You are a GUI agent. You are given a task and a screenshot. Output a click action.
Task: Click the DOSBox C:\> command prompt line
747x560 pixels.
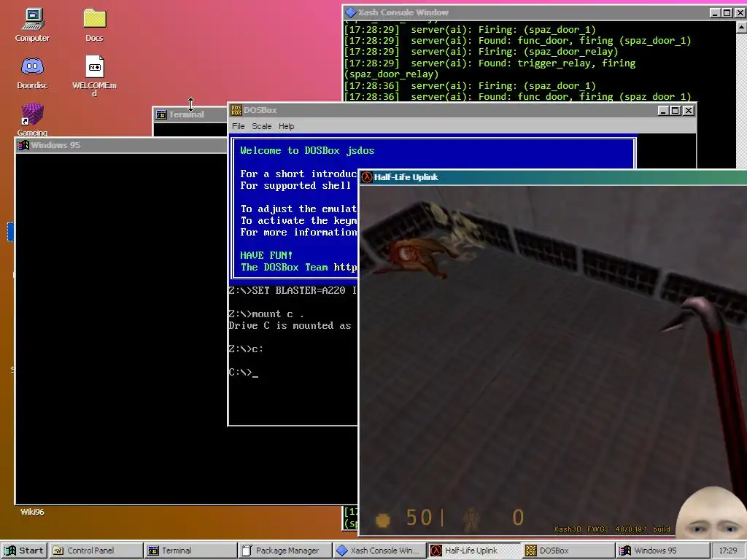pyautogui.click(x=244, y=373)
